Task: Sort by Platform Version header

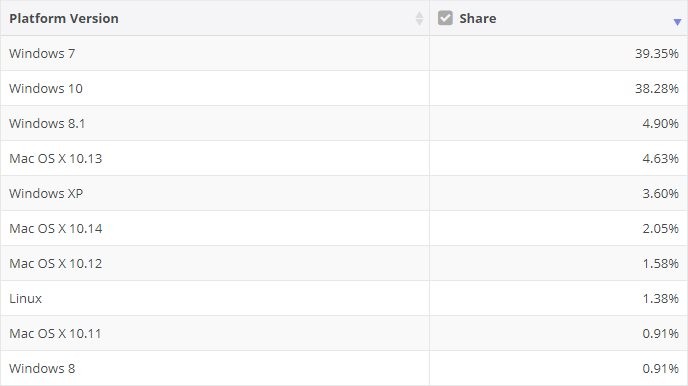Action: click(64, 18)
